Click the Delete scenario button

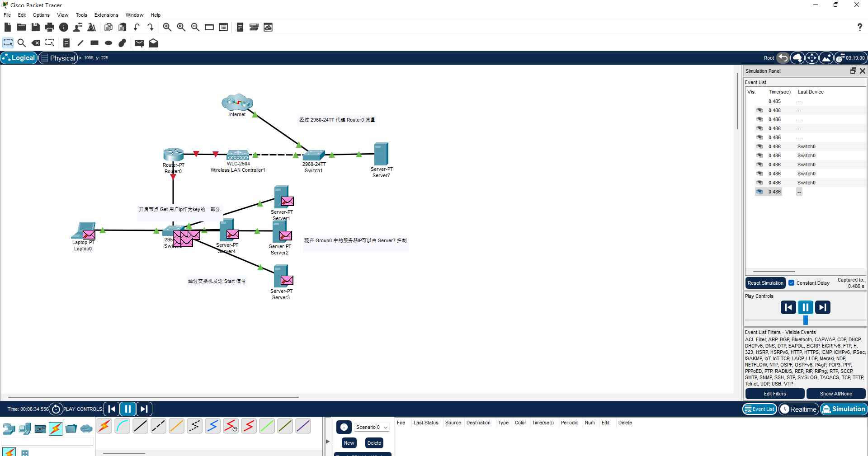click(x=374, y=443)
